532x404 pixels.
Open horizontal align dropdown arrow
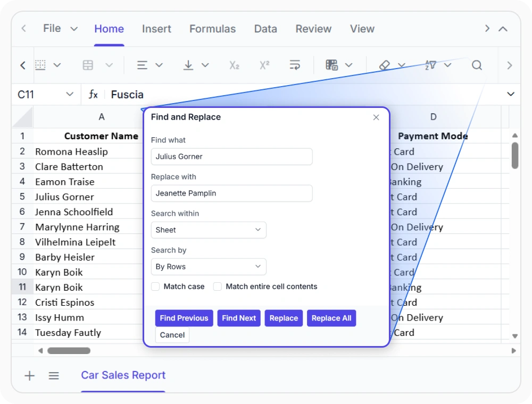coord(159,65)
